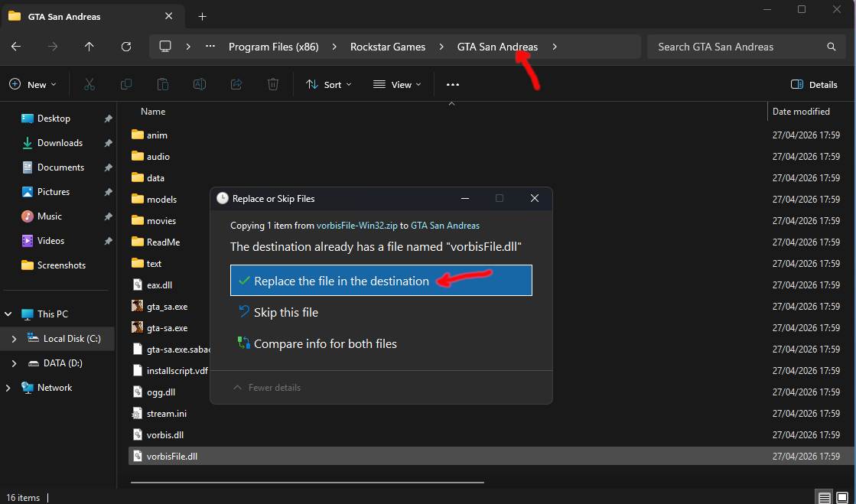
Task: Open Screenshots folder in sidebar
Action: pos(54,265)
